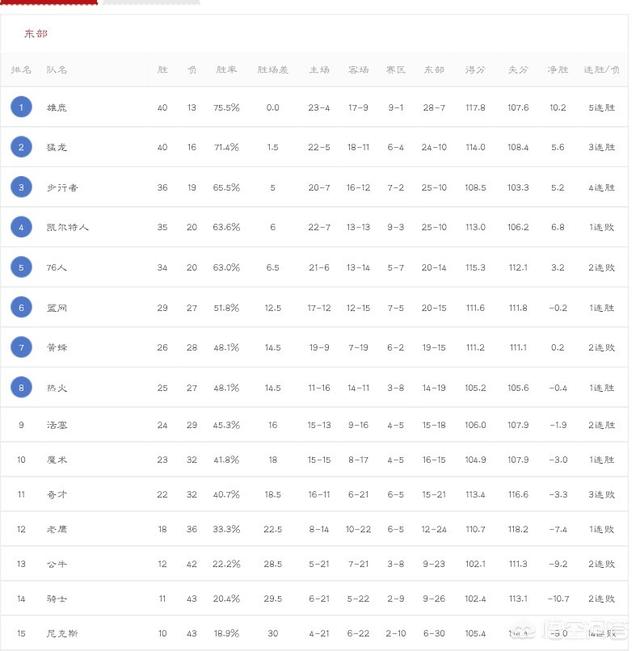Screen dimensions: 640x651
Task: Open the 凯尔特人 team link
Action: coord(67,228)
